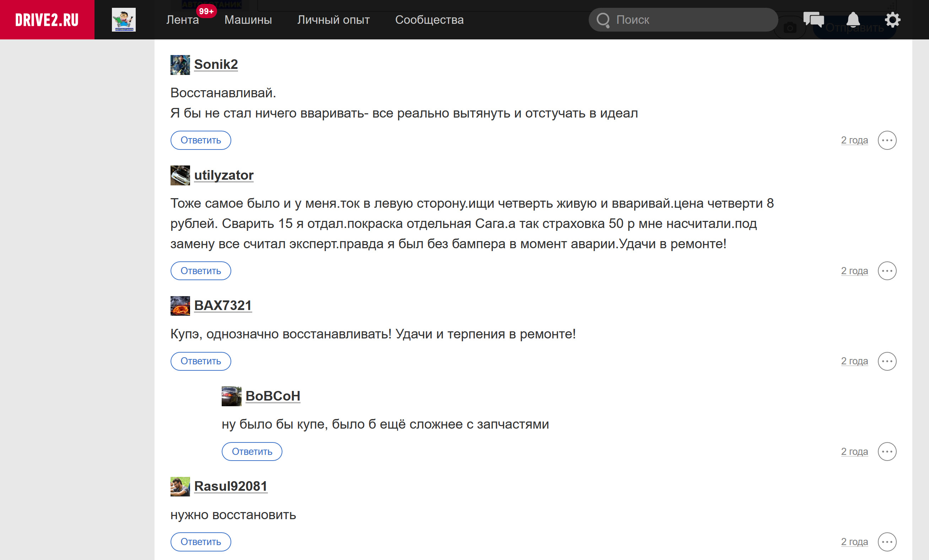Image resolution: width=929 pixels, height=560 pixels.
Task: Visit Sonik2's profile link
Action: point(216,64)
